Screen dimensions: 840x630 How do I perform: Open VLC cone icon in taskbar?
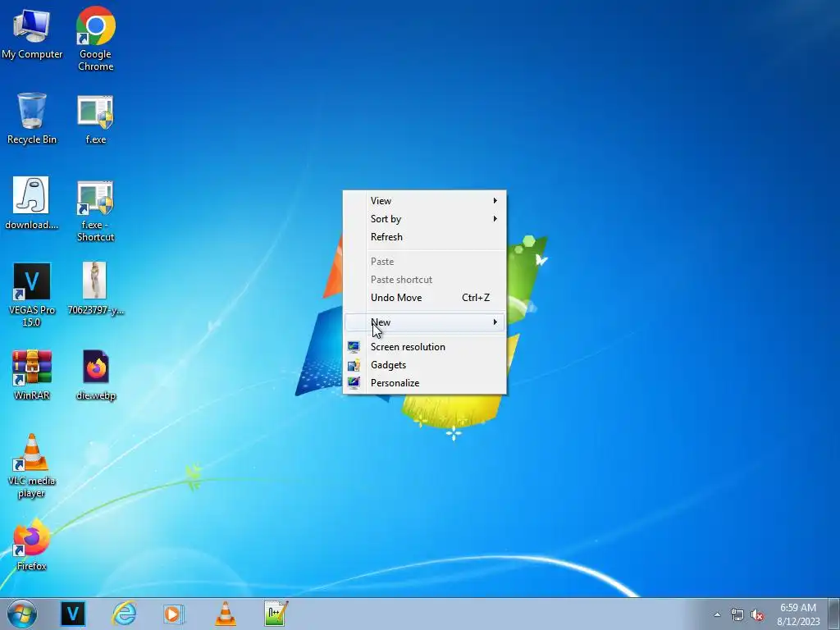[225, 614]
